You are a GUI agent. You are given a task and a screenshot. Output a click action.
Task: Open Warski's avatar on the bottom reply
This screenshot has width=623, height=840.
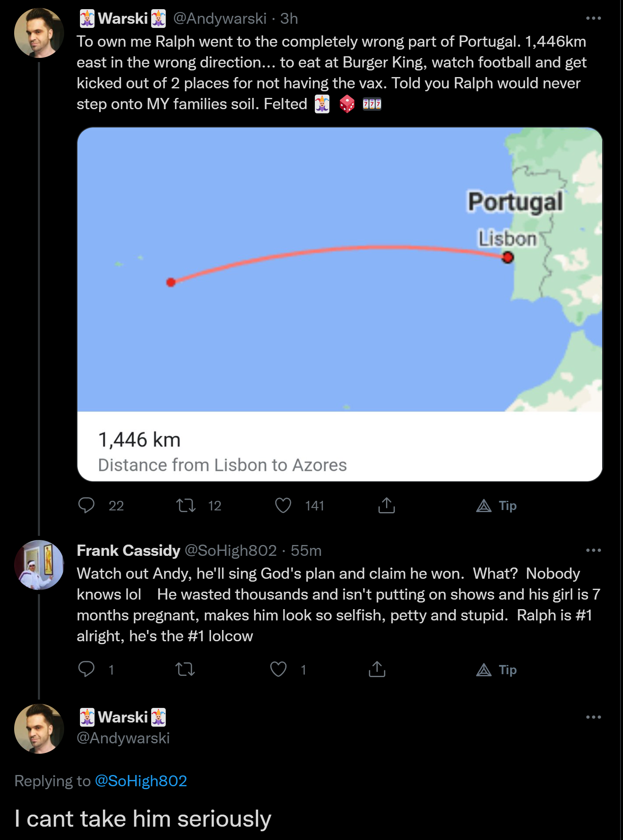click(x=39, y=729)
